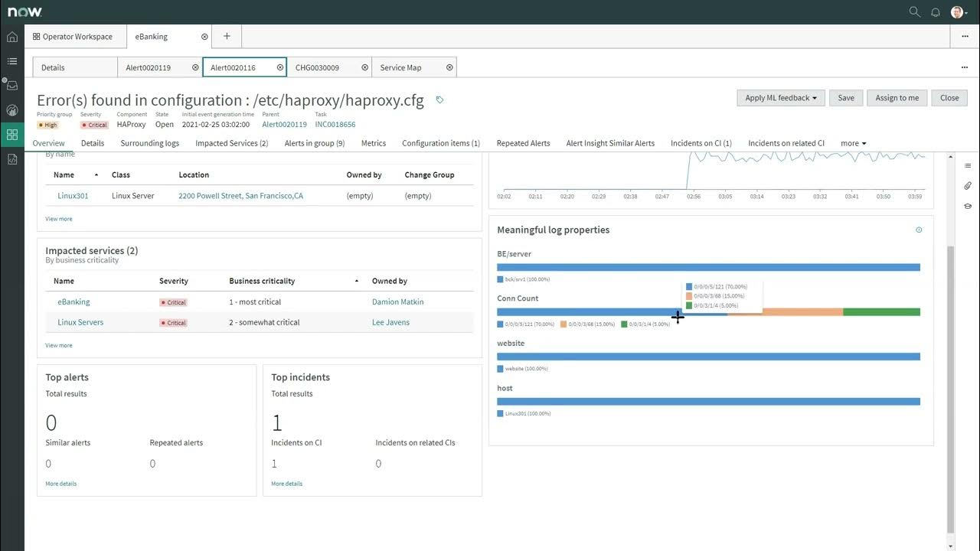The height and width of the screenshot is (551, 980).
Task: Open owner Damion Matkin link
Action: coord(397,302)
